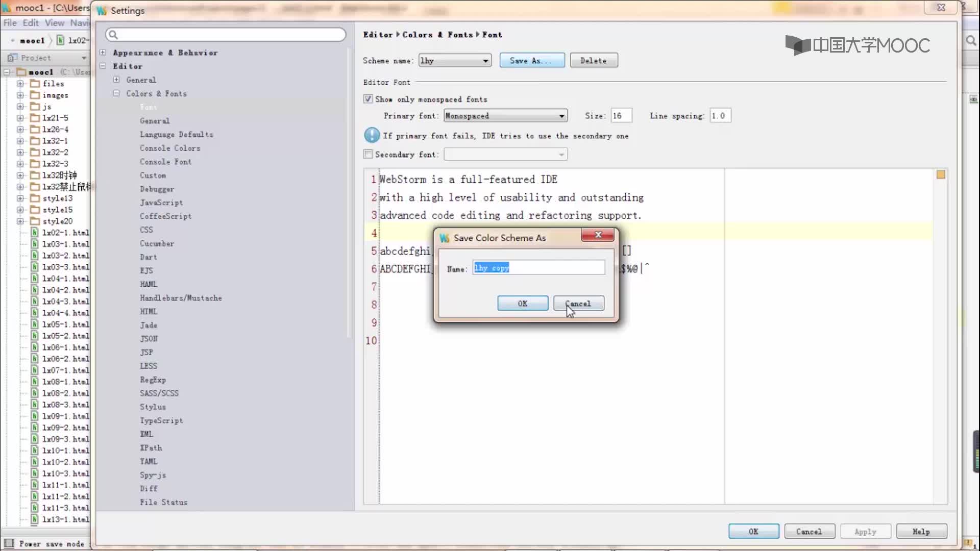Click the settings search box
Viewport: 980px width, 551px height.
pos(226,35)
